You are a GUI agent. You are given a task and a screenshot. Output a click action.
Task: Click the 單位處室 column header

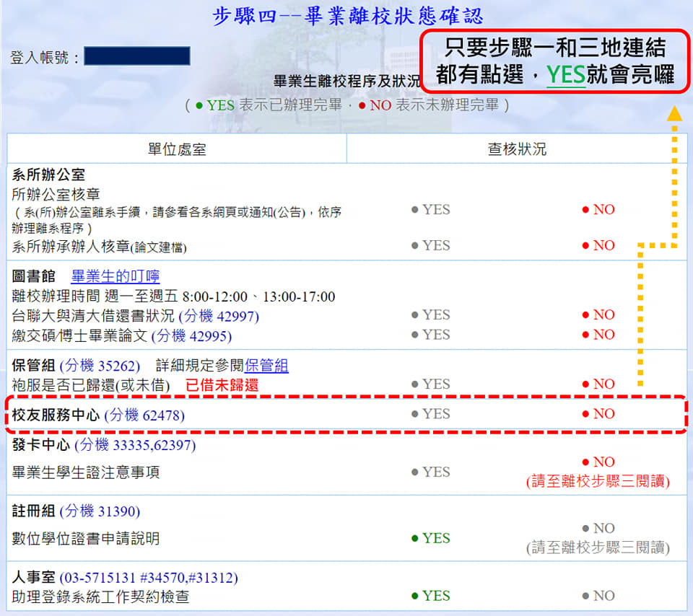pyautogui.click(x=177, y=149)
